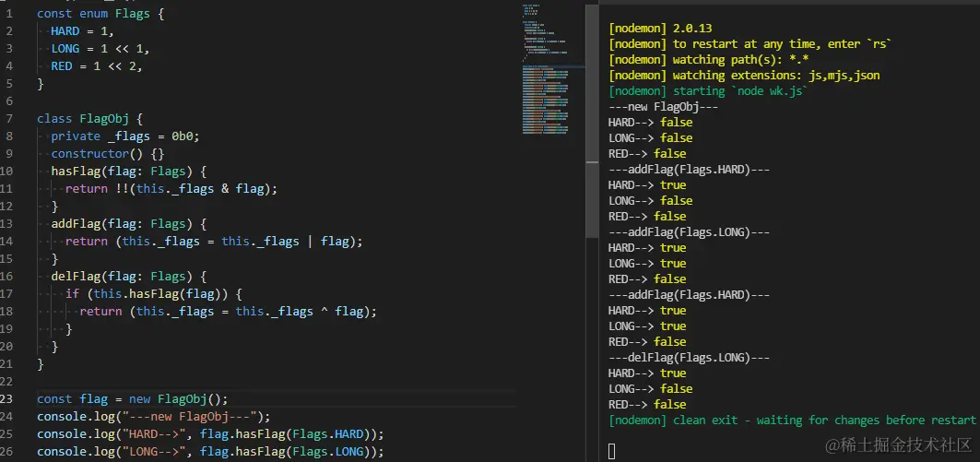Image resolution: width=980 pixels, height=462 pixels.
Task: Click line number 7 in gutter
Action: [x=9, y=118]
